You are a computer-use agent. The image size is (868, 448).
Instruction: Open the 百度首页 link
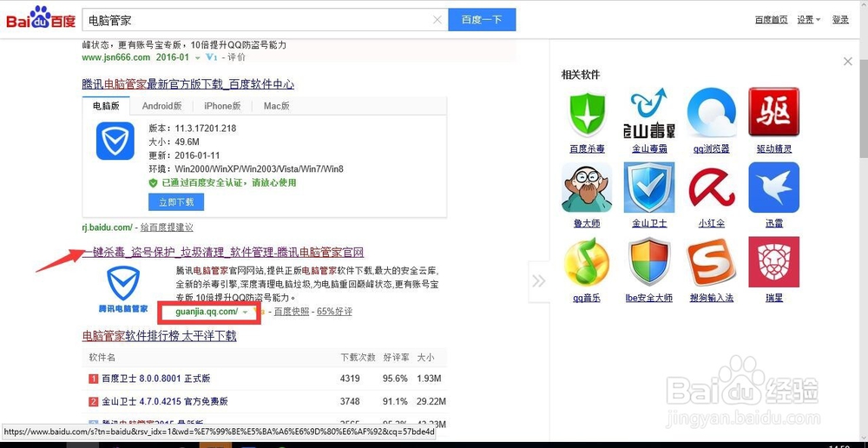(771, 20)
